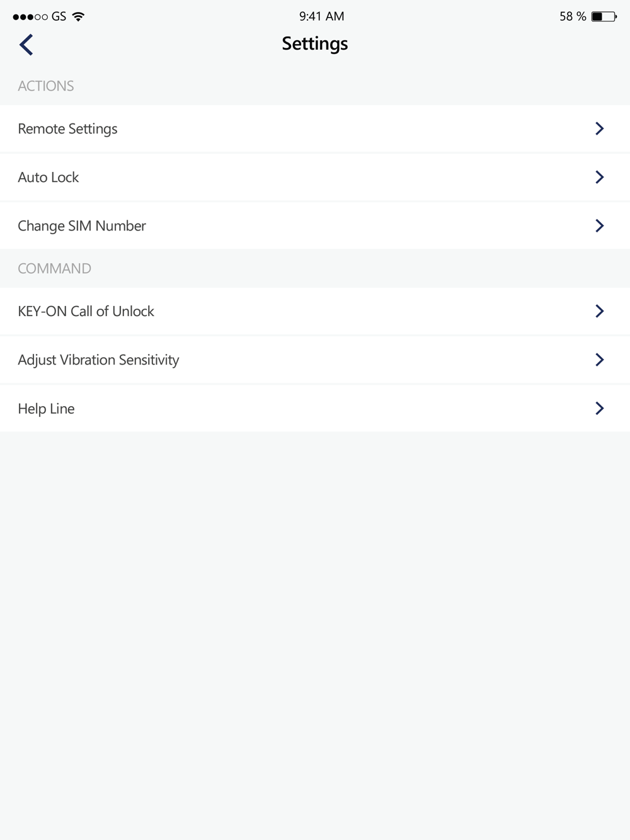Select Adjust Vibration Sensitivity

point(99,360)
